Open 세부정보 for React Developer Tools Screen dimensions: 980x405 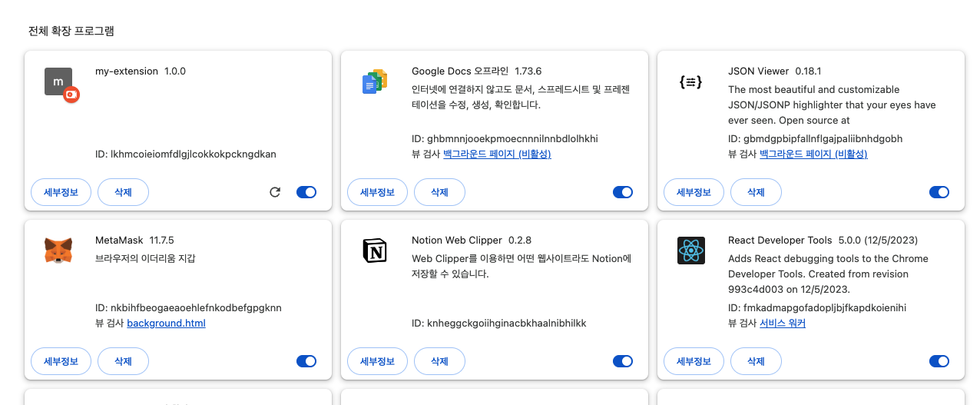pyautogui.click(x=694, y=361)
